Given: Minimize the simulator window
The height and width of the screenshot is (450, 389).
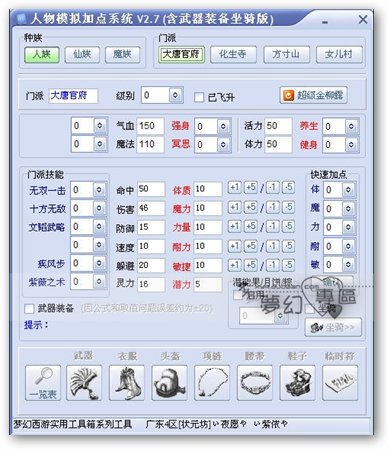Looking at the screenshot, I should [x=325, y=21].
